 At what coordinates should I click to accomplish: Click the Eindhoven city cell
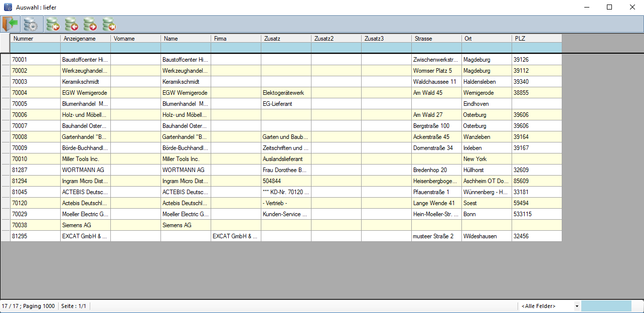(x=487, y=104)
